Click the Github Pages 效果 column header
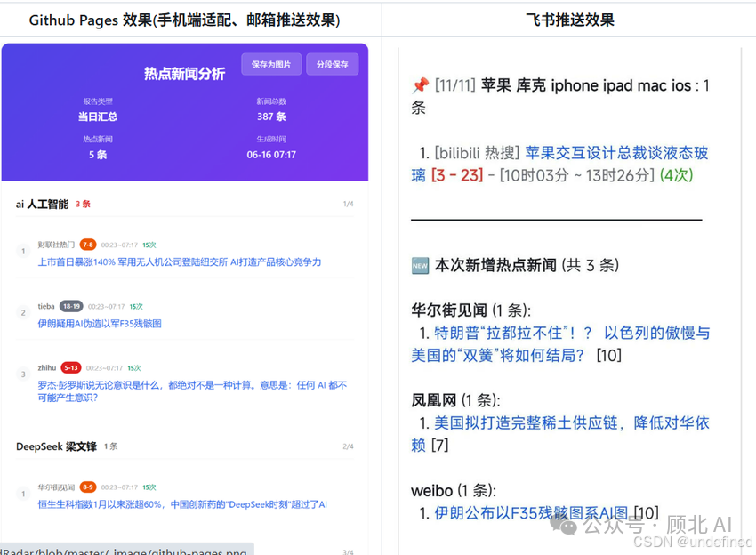 (185, 20)
